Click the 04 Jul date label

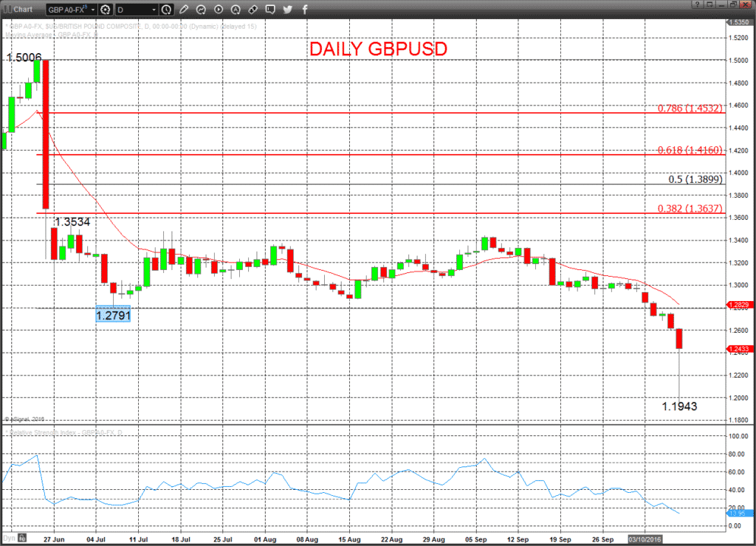tap(96, 539)
